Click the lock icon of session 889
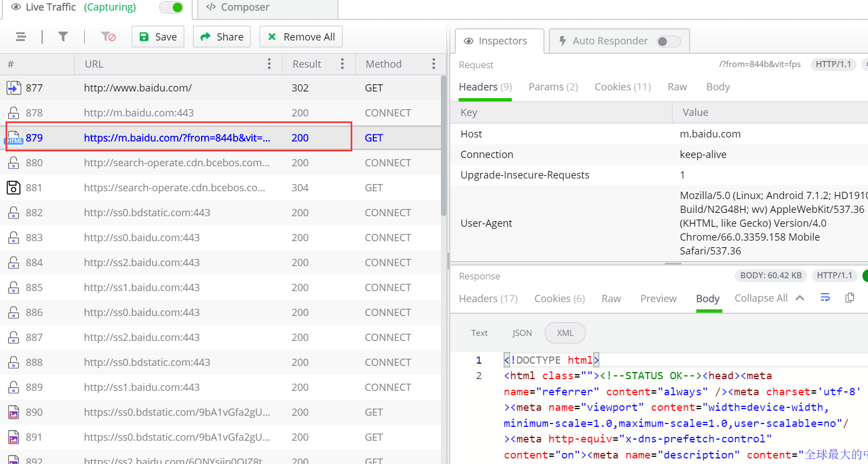 tap(14, 387)
